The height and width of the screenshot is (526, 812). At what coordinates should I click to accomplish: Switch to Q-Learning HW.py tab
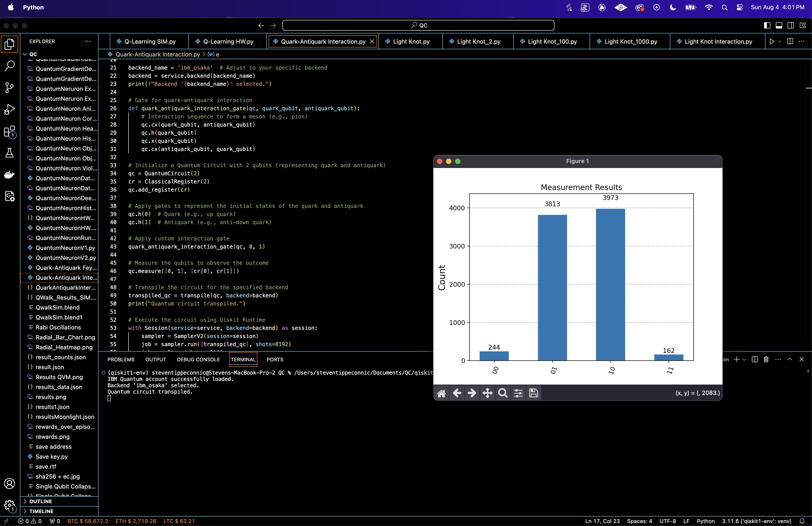pos(228,41)
